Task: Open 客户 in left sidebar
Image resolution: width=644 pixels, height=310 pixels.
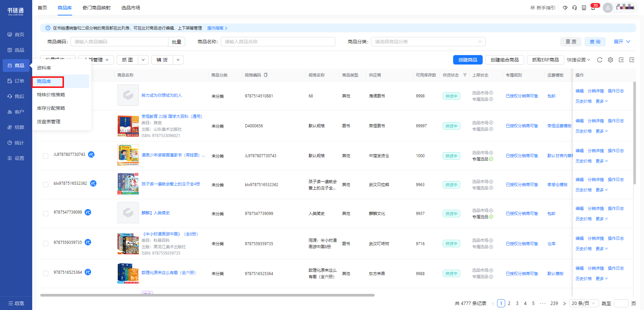Action: click(16, 112)
